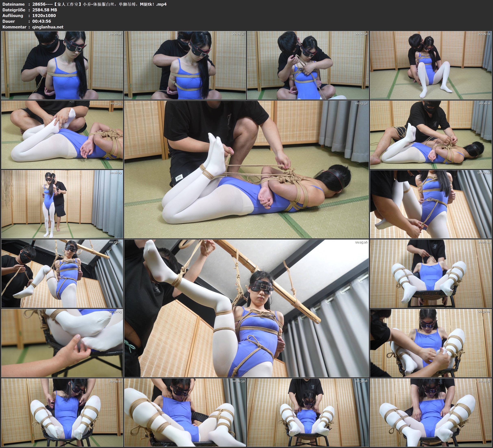Open the thumbnail marked 00:27:44
Viewport: 493px width, 448px height.
[x=430, y=273]
